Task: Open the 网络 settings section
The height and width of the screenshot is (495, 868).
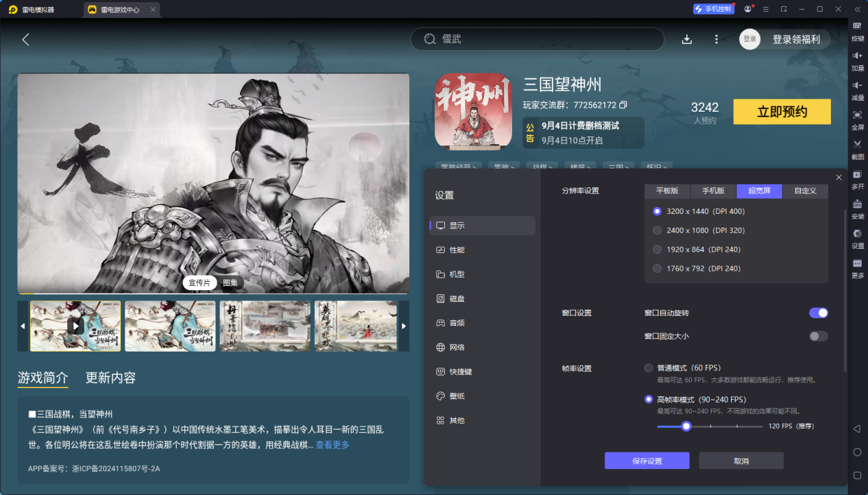Action: tap(482, 348)
